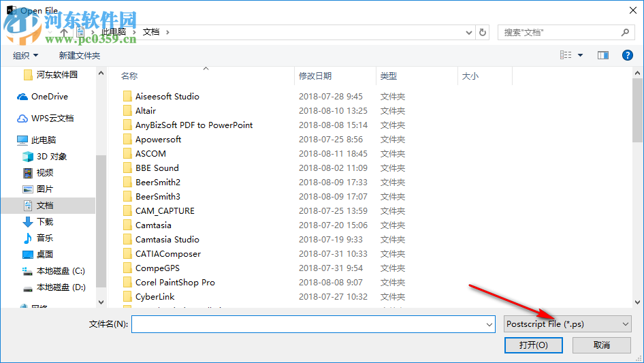
Task: Click the 音乐 music note icon
Action: pos(27,238)
